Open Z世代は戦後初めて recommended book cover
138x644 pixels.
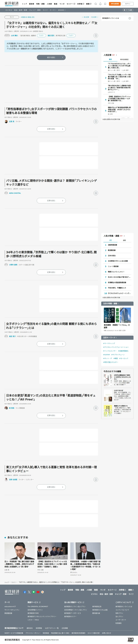click(108, 380)
